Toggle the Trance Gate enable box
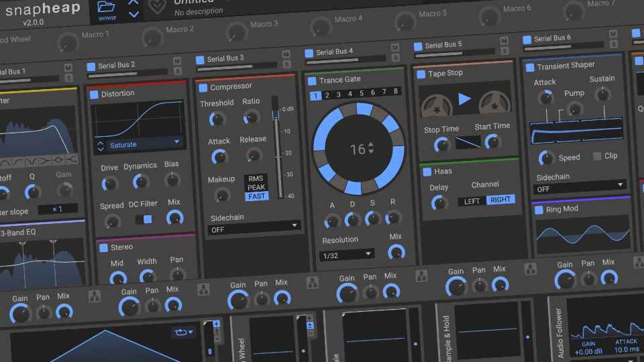Image resolution: width=644 pixels, height=362 pixels. click(312, 81)
